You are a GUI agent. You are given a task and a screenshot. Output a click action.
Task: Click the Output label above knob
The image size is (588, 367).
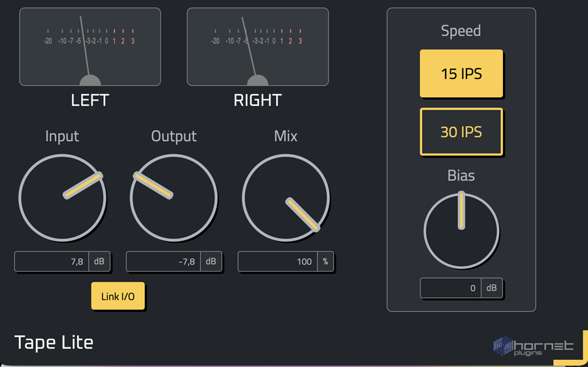pos(174,136)
